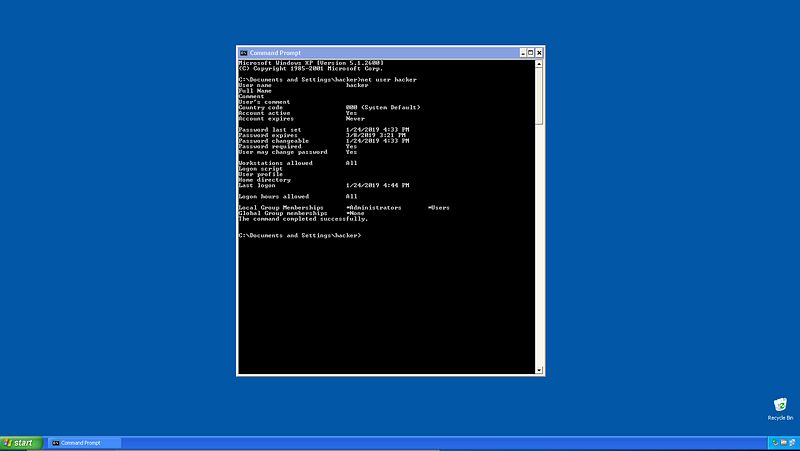Click the 'Microsoft Windows XP [Version 5.1.2600]' line
This screenshot has height=451, width=800.
click(311, 63)
